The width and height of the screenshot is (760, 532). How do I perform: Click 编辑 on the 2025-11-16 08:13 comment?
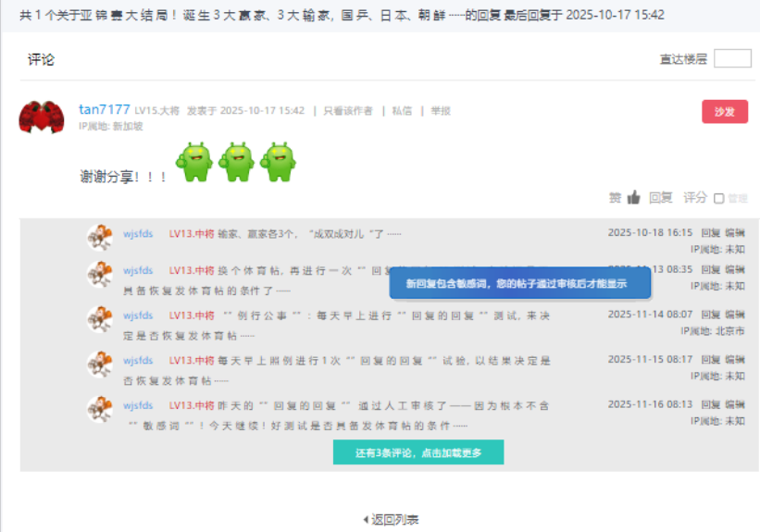pyautogui.click(x=735, y=404)
